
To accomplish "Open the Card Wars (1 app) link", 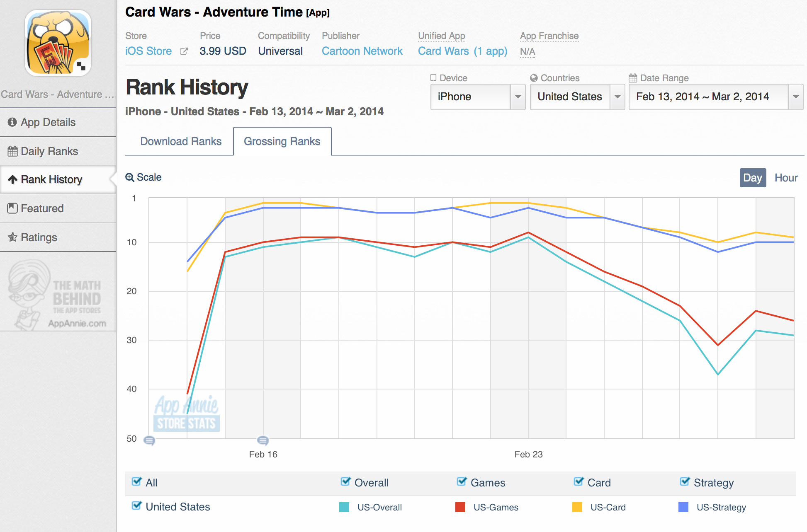I will [x=462, y=51].
